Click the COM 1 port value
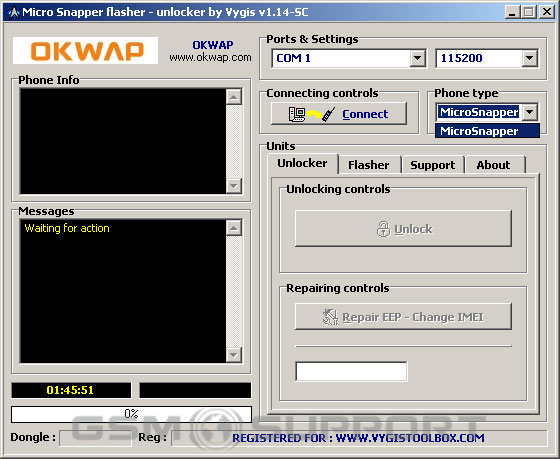This screenshot has width=560, height=459. coord(293,58)
